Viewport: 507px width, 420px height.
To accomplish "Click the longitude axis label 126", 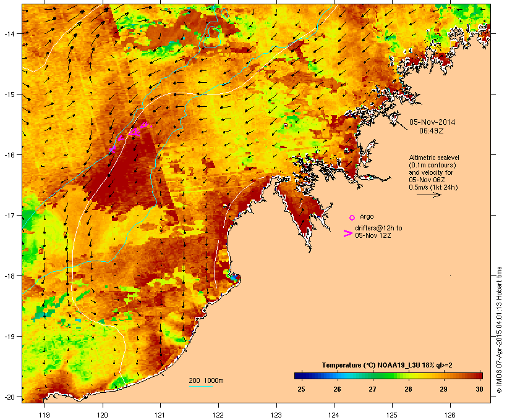I will coord(449,415).
